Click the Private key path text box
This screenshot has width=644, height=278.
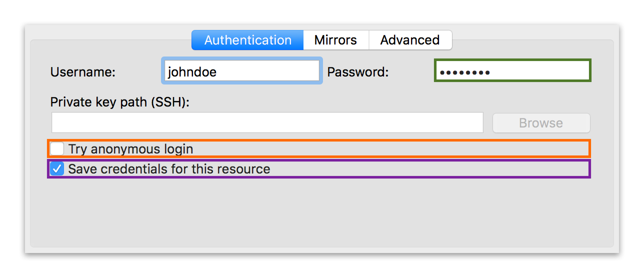(267, 122)
